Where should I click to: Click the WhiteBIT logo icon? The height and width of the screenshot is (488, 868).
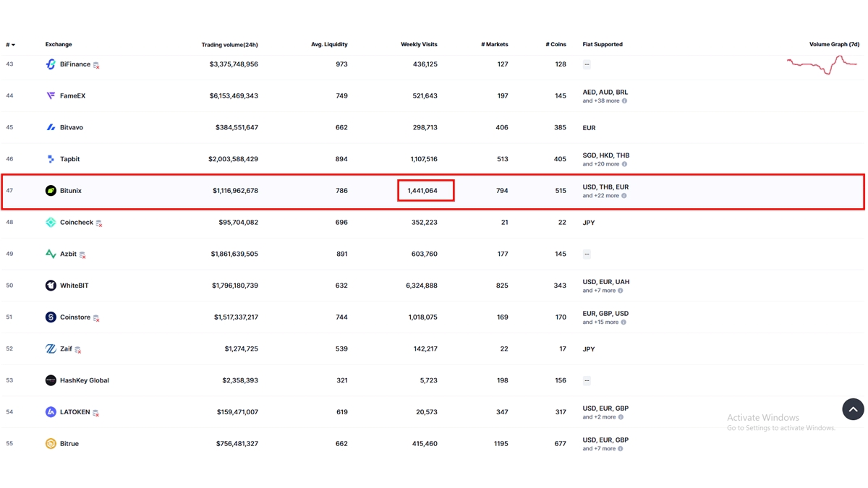point(51,286)
